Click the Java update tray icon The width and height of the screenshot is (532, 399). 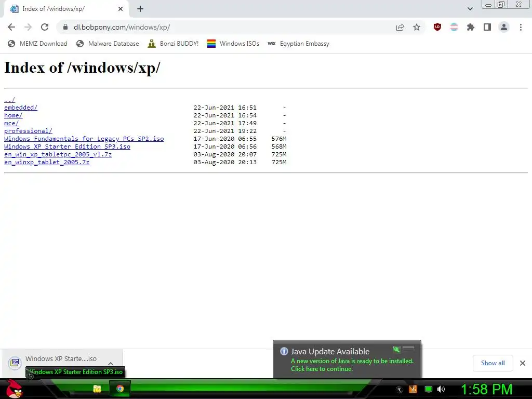[x=413, y=389]
